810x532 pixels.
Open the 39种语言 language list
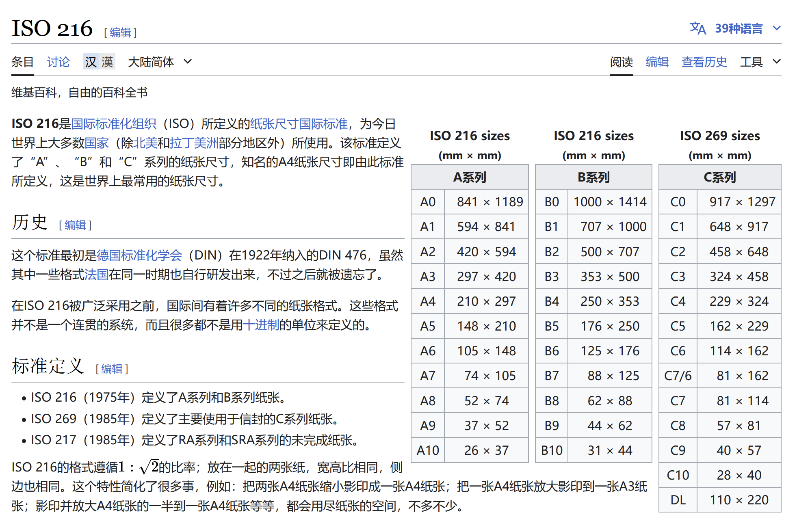point(739,28)
